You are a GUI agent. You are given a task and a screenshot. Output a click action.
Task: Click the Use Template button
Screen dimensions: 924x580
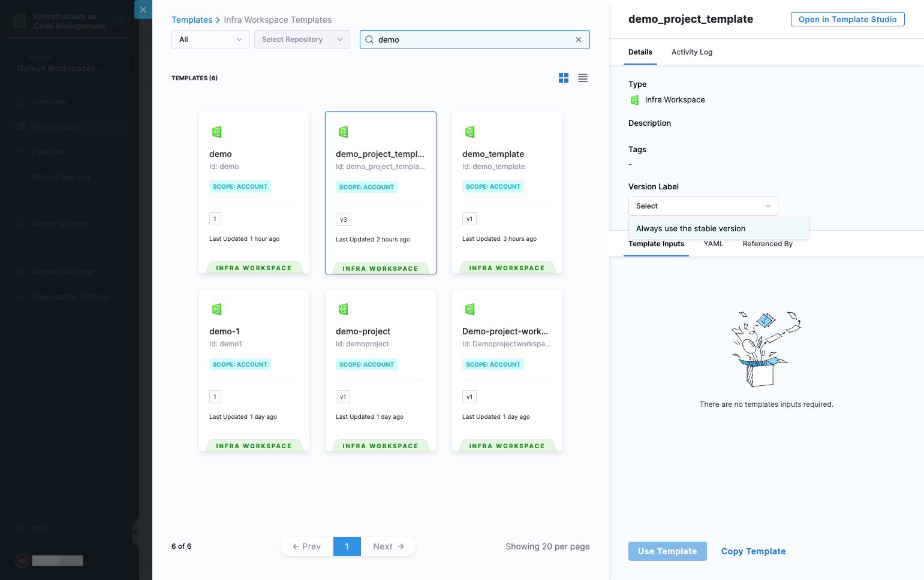pyautogui.click(x=667, y=551)
